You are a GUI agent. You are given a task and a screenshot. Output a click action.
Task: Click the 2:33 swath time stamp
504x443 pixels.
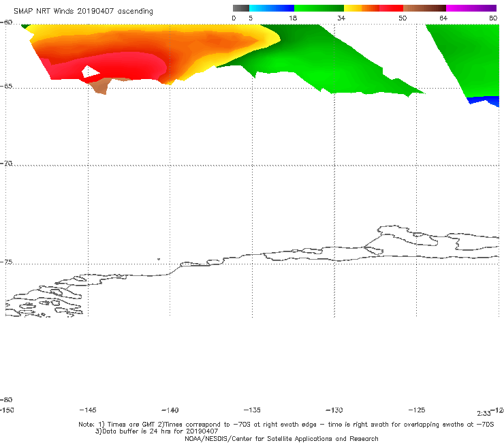coord(484,414)
